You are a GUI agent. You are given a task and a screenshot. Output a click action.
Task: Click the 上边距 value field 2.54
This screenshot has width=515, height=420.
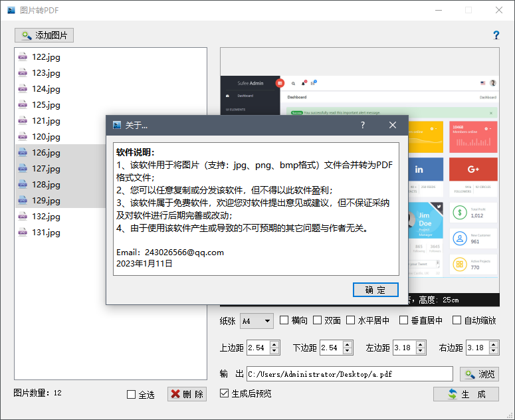click(258, 348)
